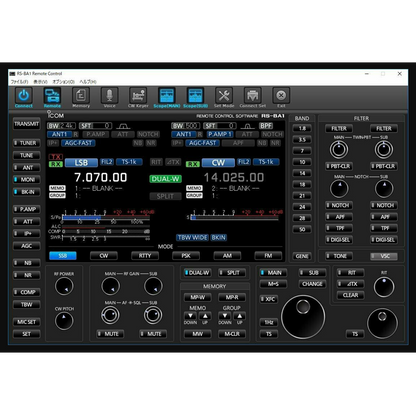Select PSK mode
Viewport: 416px width, 416px height.
coord(186,256)
